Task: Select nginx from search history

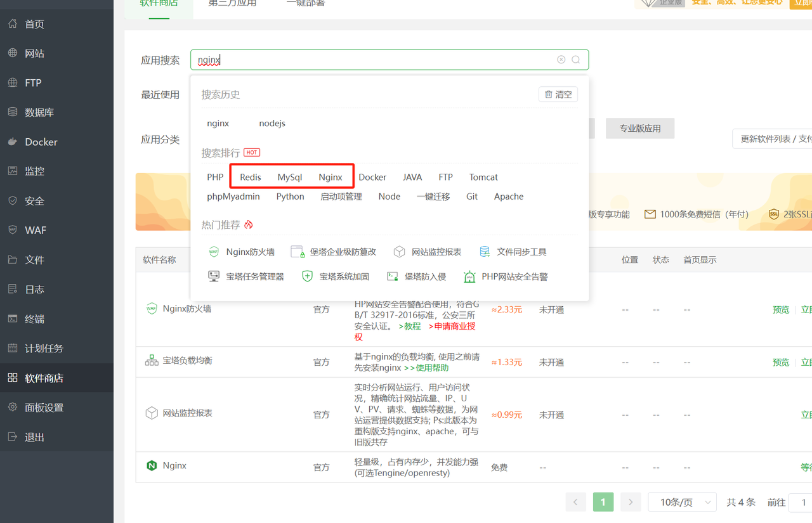Action: (218, 123)
